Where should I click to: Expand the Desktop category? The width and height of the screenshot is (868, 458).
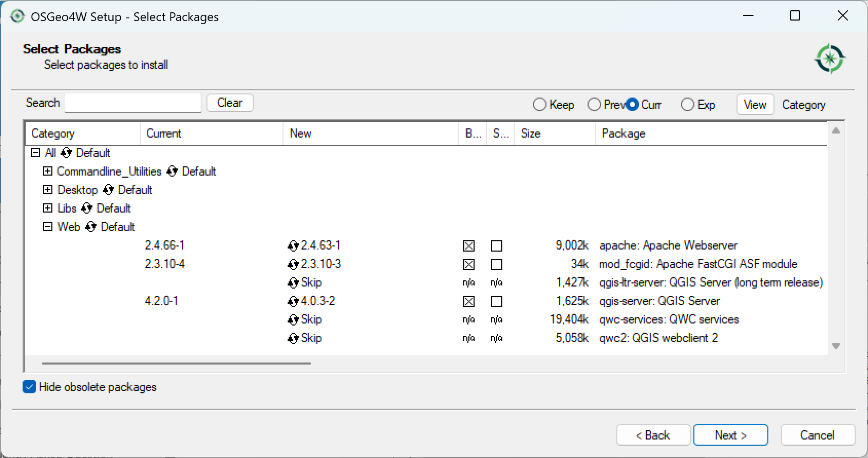(x=48, y=189)
